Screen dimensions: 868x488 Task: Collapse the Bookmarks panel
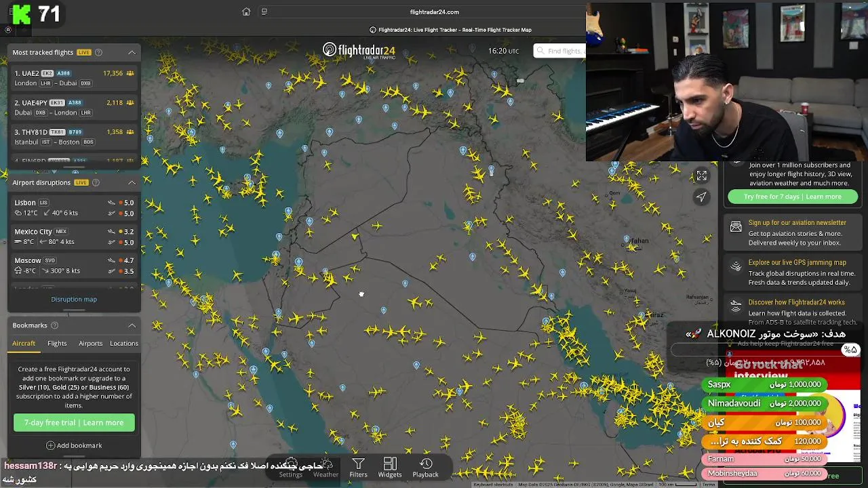coord(132,325)
